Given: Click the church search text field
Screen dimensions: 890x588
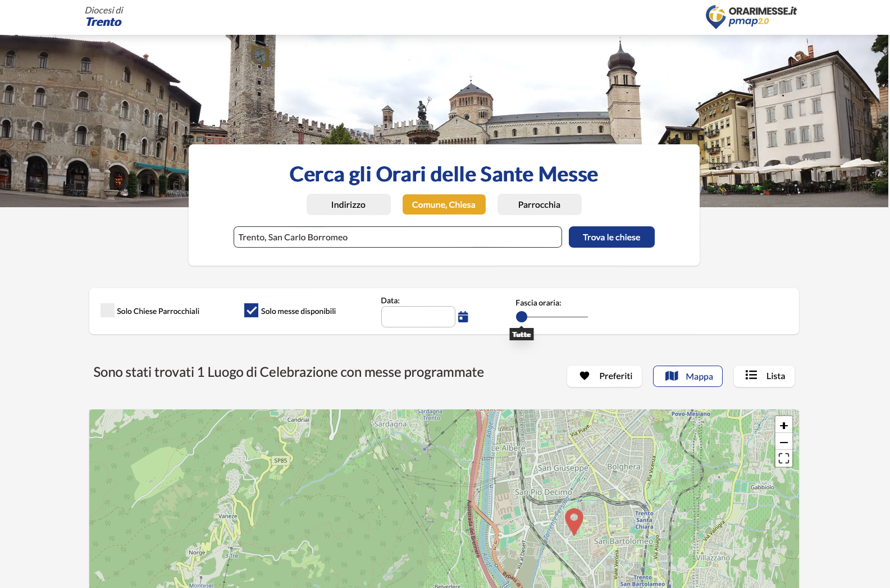Looking at the screenshot, I should [398, 237].
